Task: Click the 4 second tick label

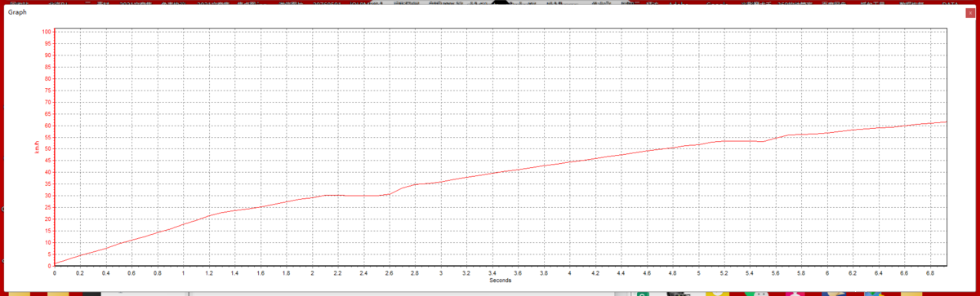Action: (570, 273)
